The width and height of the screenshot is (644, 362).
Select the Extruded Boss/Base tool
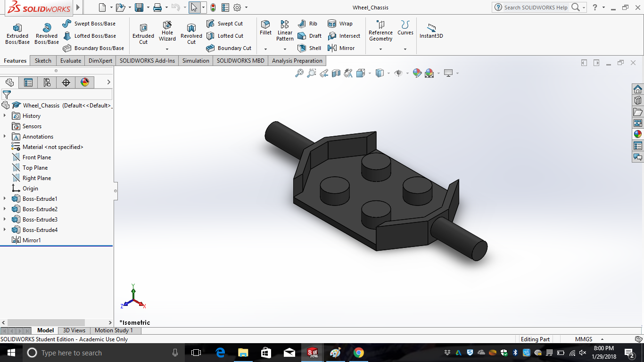coord(17,34)
